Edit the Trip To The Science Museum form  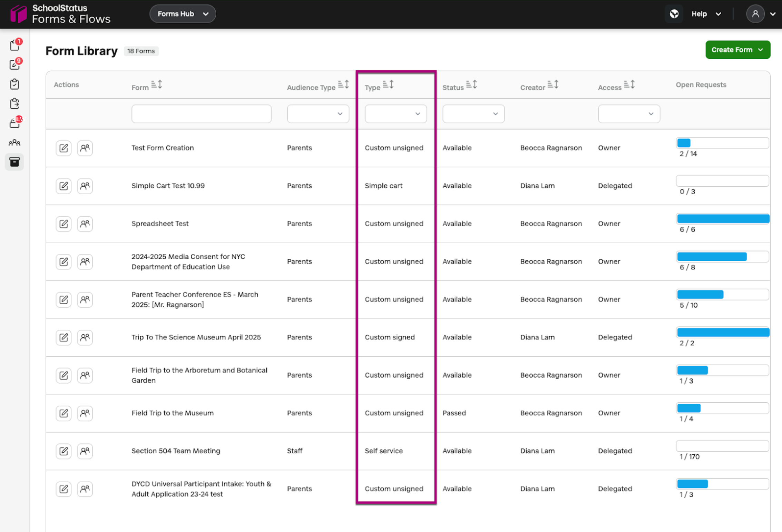click(x=63, y=337)
